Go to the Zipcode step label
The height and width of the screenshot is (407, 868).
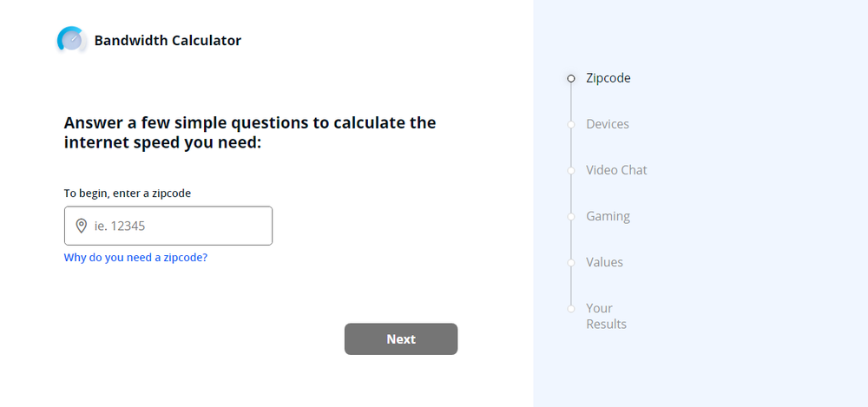click(608, 78)
